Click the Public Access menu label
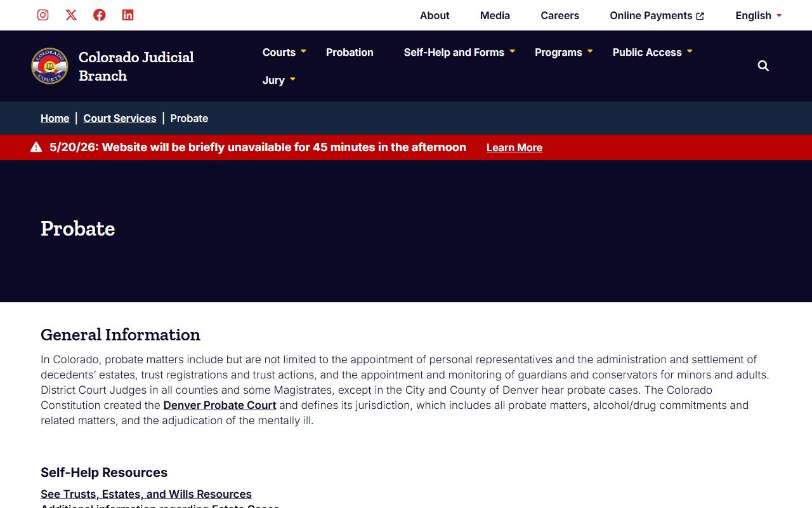This screenshot has height=508, width=812. pyautogui.click(x=647, y=52)
